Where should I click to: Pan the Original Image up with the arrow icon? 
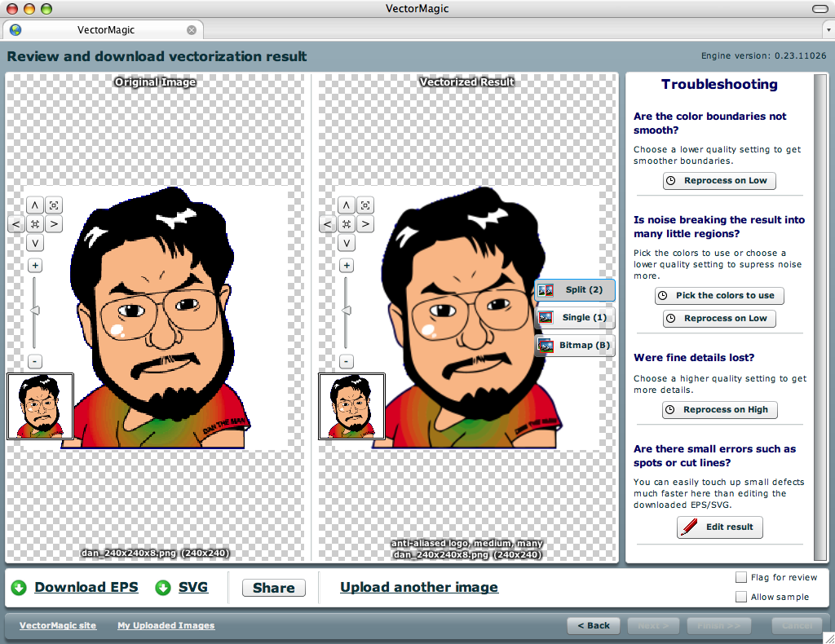tap(34, 205)
